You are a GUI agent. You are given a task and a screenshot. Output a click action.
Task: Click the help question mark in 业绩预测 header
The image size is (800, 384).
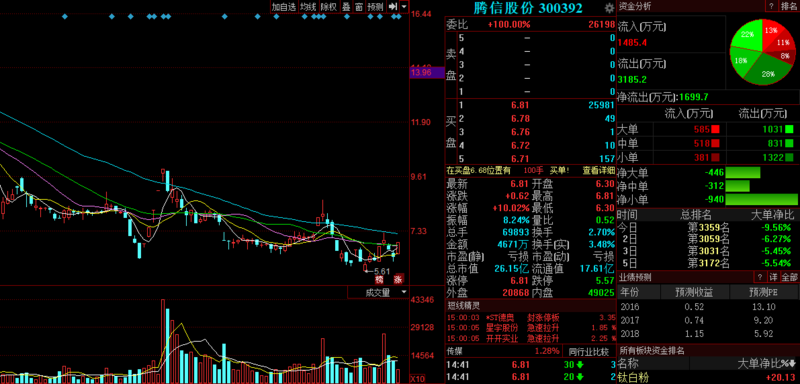760,277
